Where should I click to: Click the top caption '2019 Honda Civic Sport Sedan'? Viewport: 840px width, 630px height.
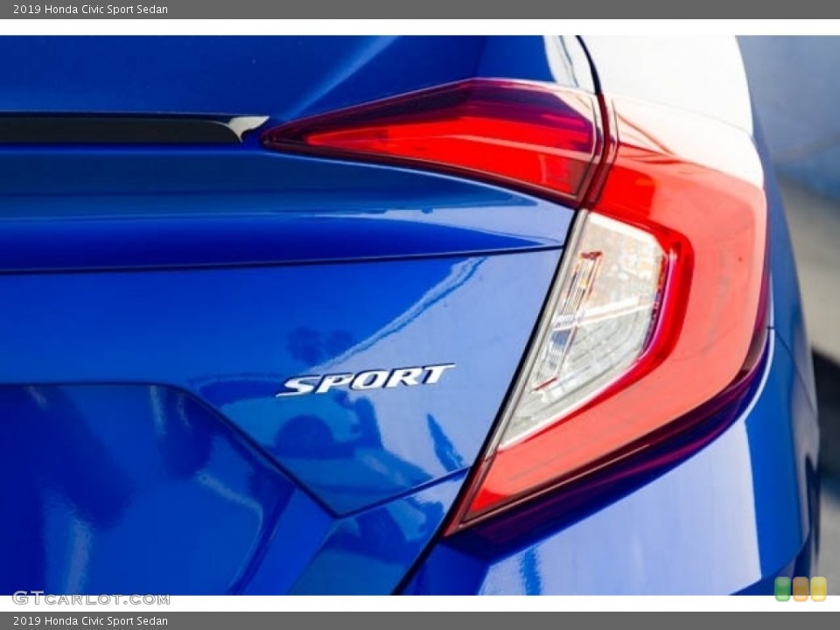pos(90,9)
